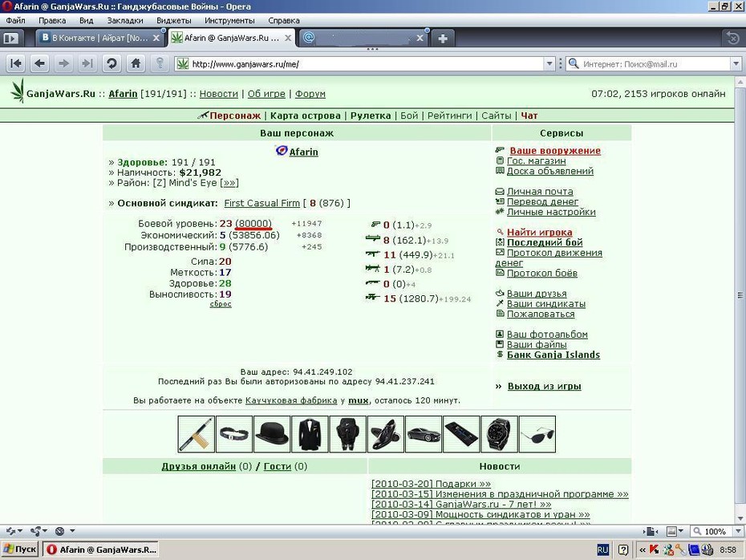Click the closed tabs trash icon

click(732, 38)
